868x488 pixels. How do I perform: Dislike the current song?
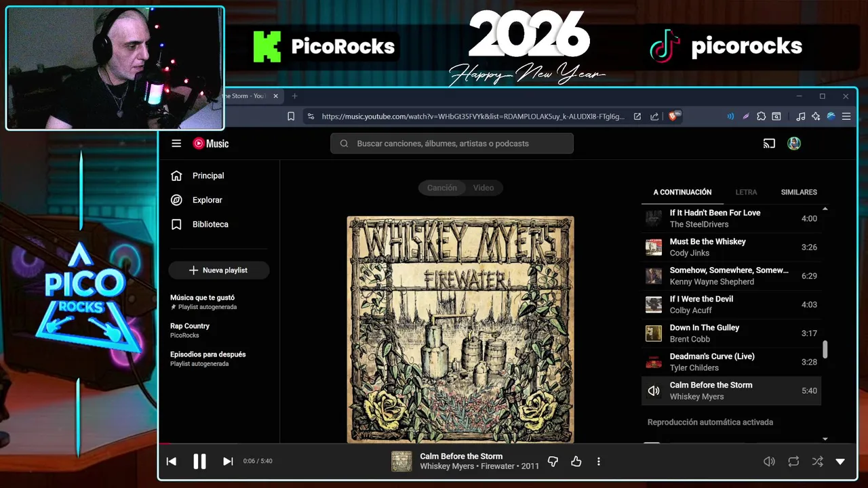[x=553, y=462]
